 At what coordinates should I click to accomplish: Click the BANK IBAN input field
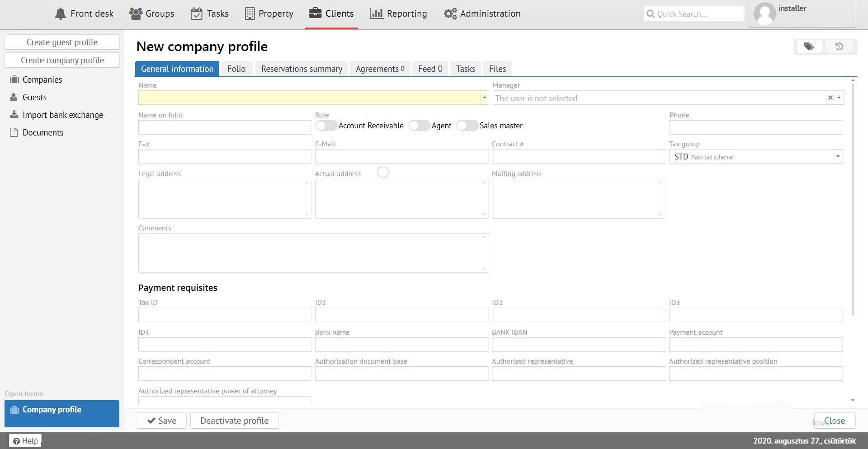(578, 345)
